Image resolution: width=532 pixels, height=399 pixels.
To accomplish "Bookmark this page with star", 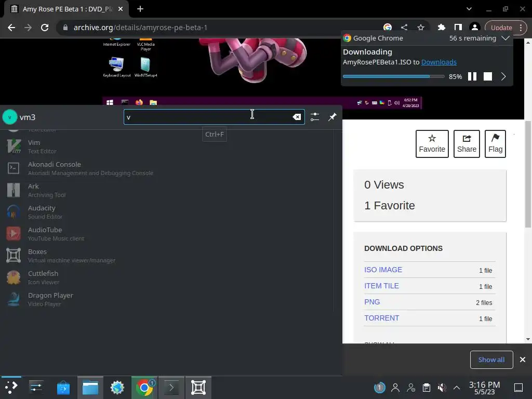I will tap(421, 28).
